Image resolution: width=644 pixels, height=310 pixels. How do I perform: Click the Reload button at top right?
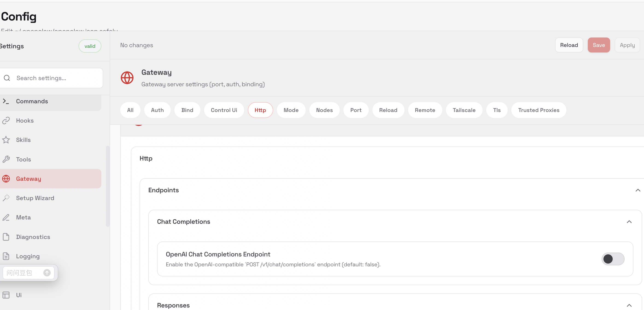(x=569, y=45)
